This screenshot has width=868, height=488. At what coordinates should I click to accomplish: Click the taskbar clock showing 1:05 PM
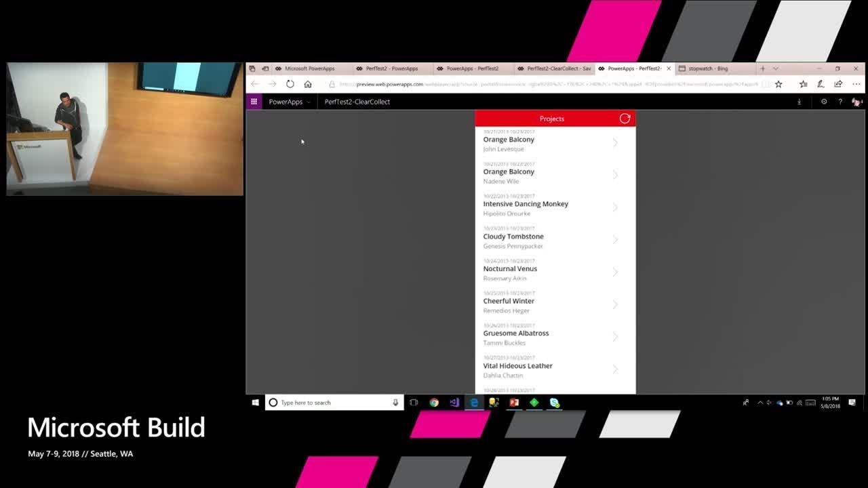[x=831, y=403]
